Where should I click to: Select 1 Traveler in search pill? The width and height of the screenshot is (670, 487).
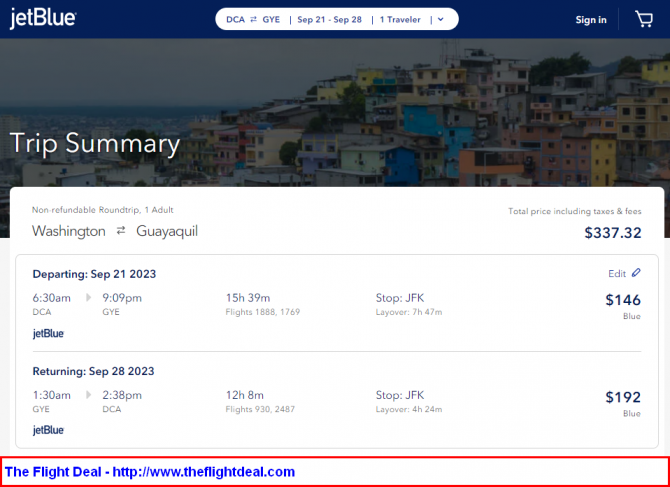pyautogui.click(x=400, y=20)
